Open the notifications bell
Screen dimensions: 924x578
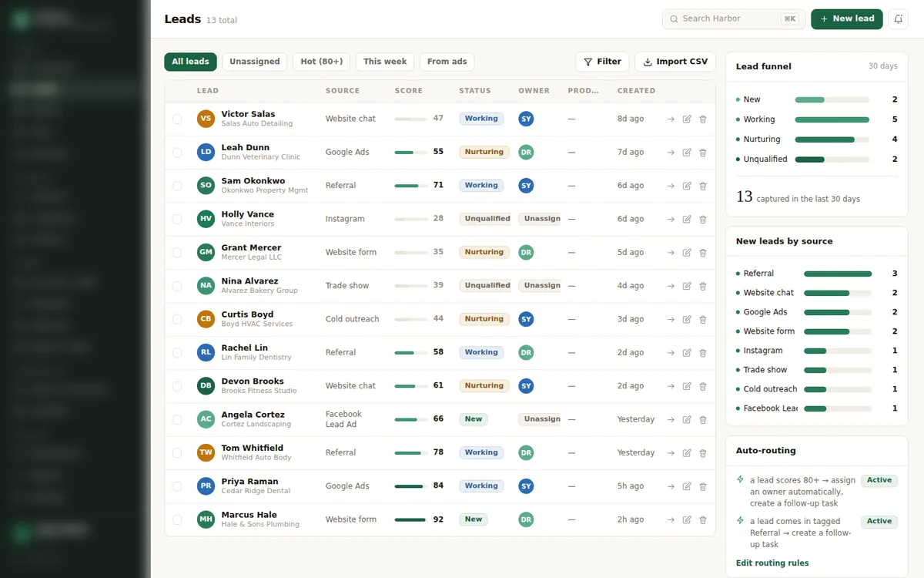898,18
